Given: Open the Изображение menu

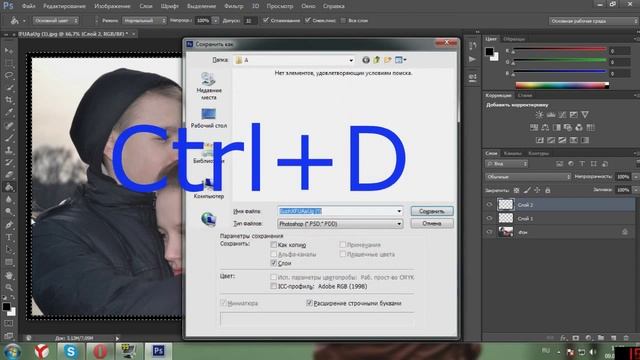Looking at the screenshot, I should 112,6.
